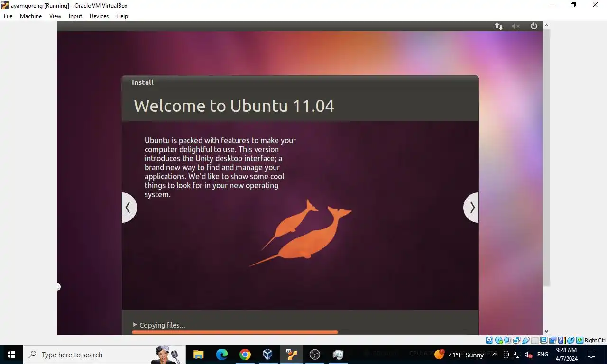The height and width of the screenshot is (364, 607).
Task: Open the View menu
Action: 55,16
